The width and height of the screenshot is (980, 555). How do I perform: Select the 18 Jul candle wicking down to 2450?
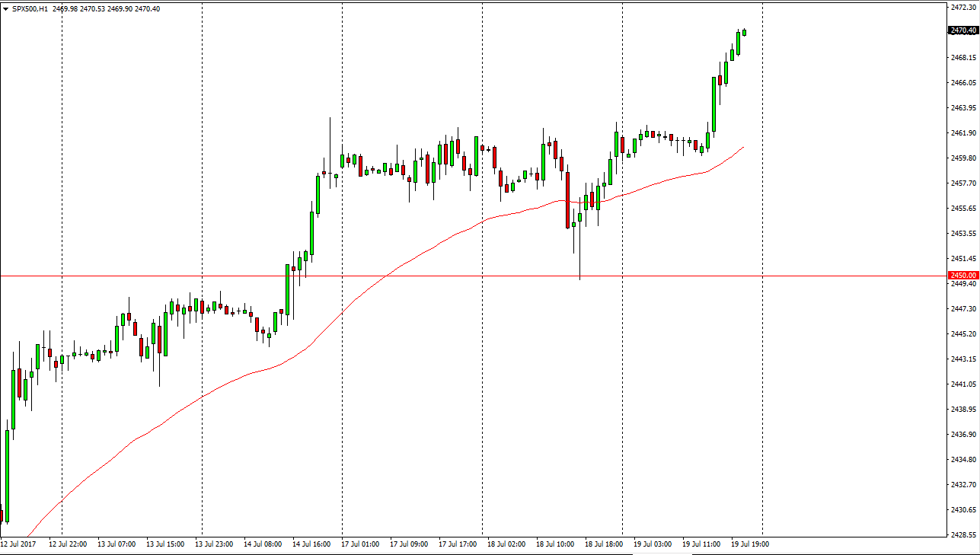pyautogui.click(x=579, y=236)
